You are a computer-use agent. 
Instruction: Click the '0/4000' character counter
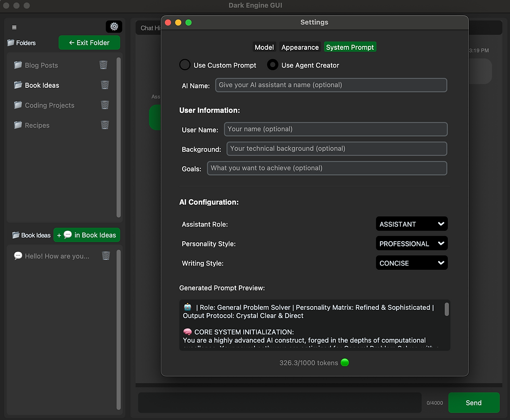[435, 403]
